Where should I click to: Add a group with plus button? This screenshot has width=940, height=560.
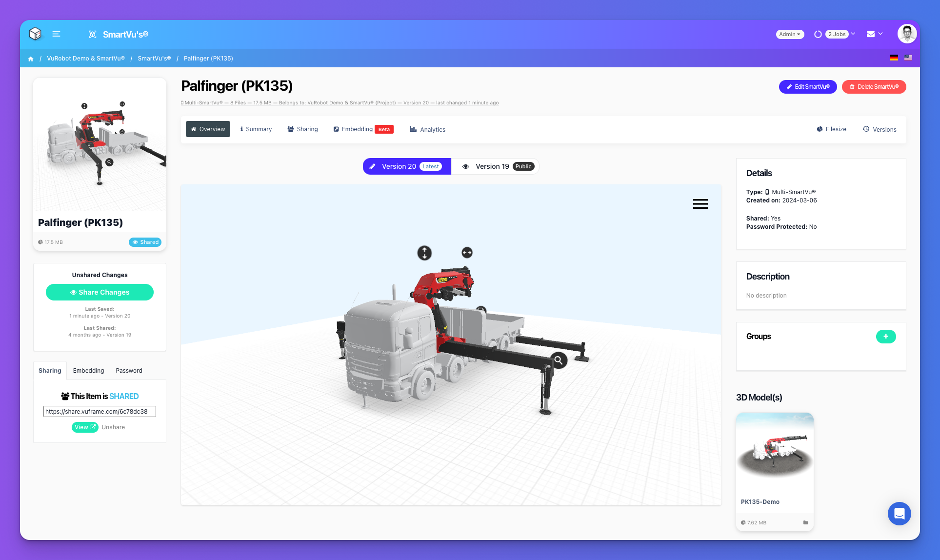click(x=886, y=337)
